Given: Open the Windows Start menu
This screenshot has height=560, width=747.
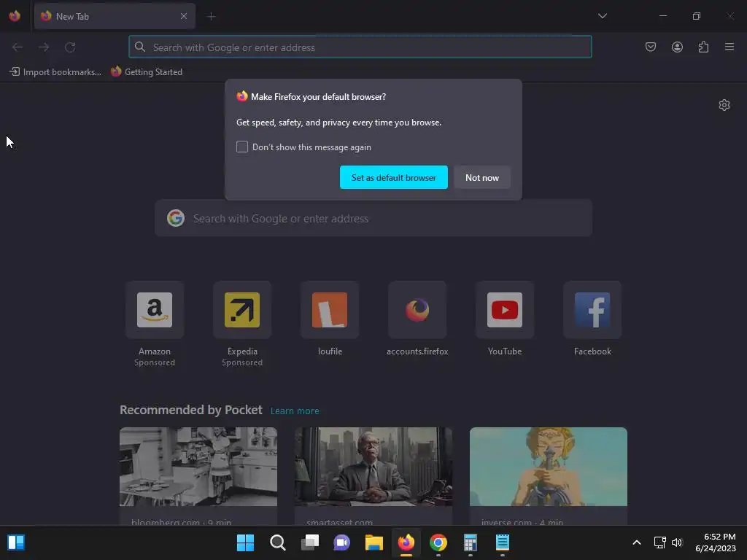Looking at the screenshot, I should coord(245,542).
